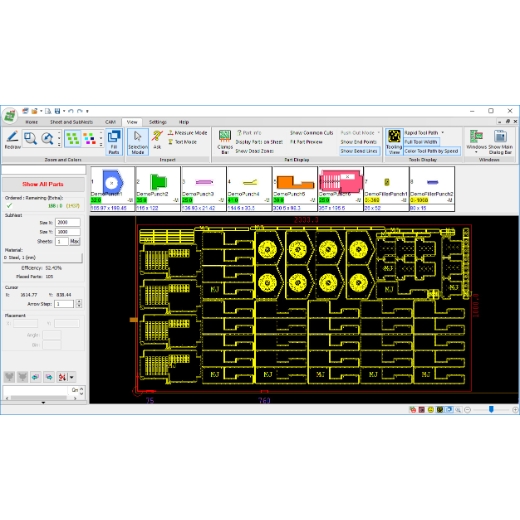Click the Clamps Bar icon
520x520 pixels.
pyautogui.click(x=225, y=142)
